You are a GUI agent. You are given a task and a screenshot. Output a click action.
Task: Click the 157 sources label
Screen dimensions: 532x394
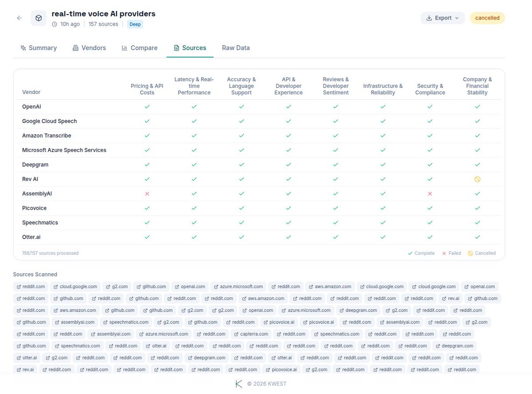point(103,24)
